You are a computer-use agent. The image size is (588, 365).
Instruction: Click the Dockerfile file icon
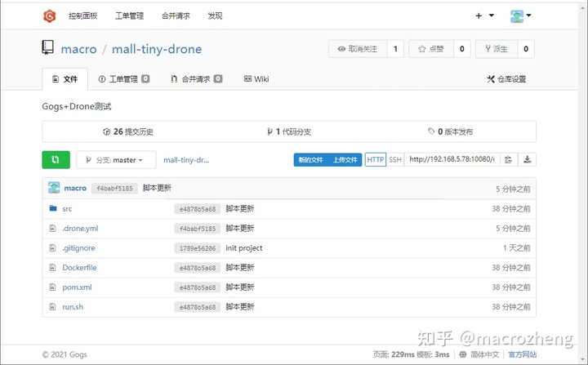[x=53, y=267]
